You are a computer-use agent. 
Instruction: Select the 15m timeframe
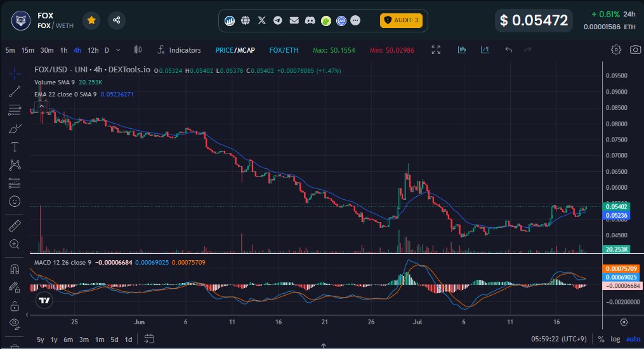click(x=27, y=50)
